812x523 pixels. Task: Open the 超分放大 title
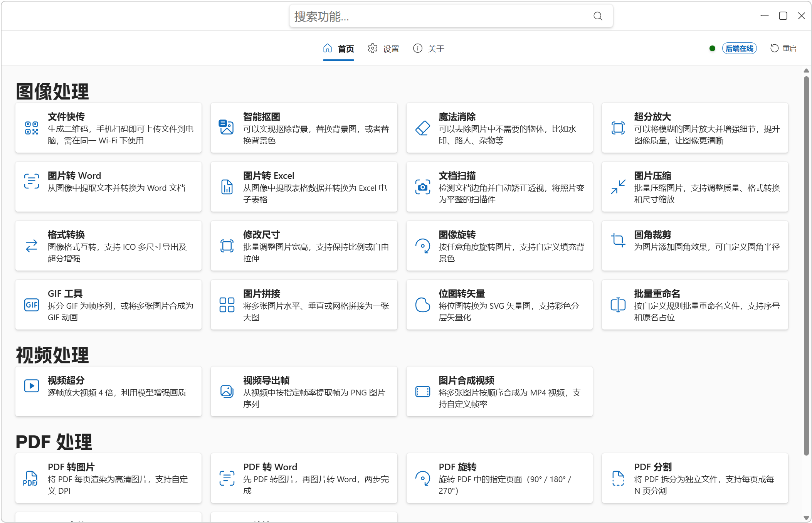click(653, 117)
